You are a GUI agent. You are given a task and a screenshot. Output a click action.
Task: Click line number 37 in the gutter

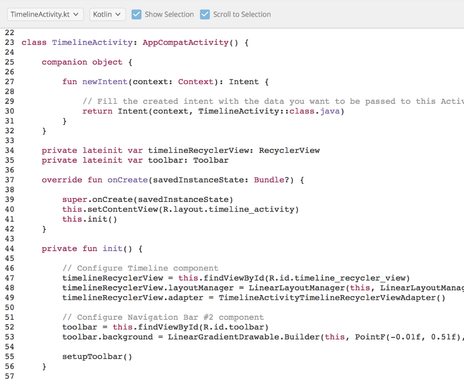point(10,180)
